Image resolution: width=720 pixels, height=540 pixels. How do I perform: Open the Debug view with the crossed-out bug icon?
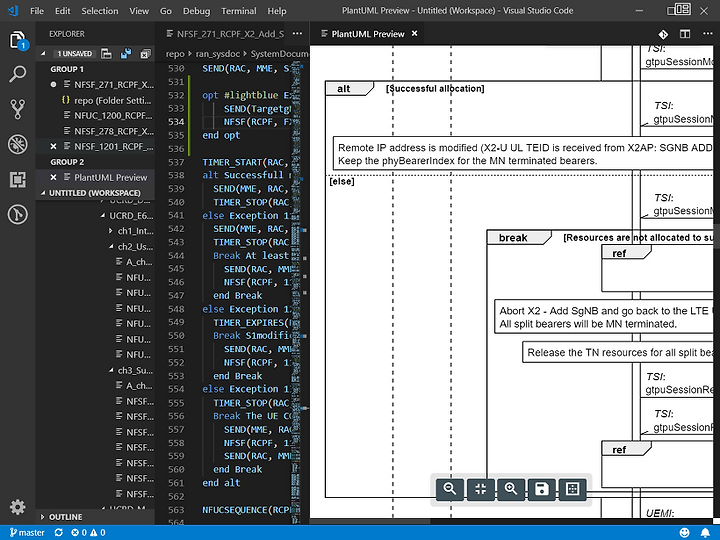point(18,144)
